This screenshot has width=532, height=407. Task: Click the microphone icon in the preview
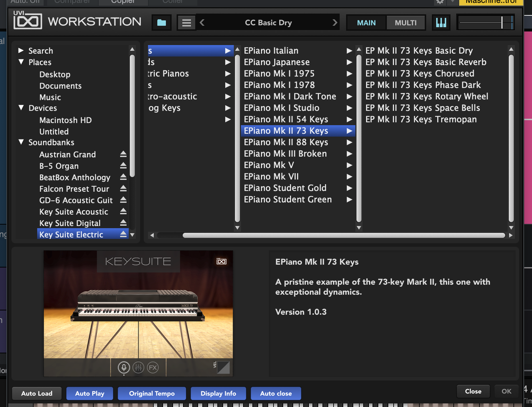click(124, 367)
